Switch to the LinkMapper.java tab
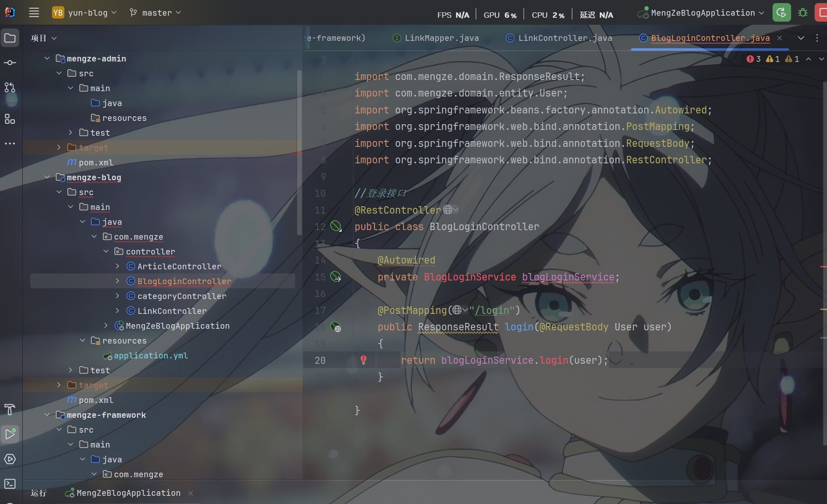Viewport: 827px width, 504px height. point(441,38)
